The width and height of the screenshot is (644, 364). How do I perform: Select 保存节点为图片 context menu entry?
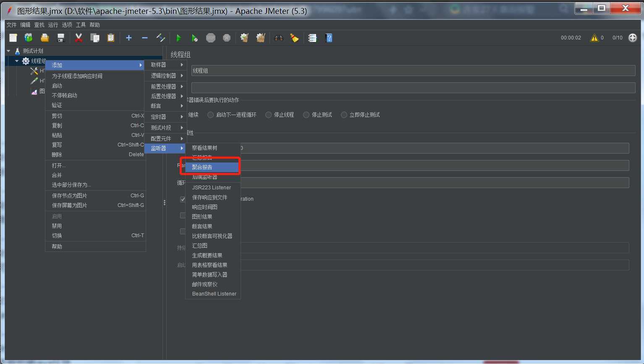coord(95,196)
